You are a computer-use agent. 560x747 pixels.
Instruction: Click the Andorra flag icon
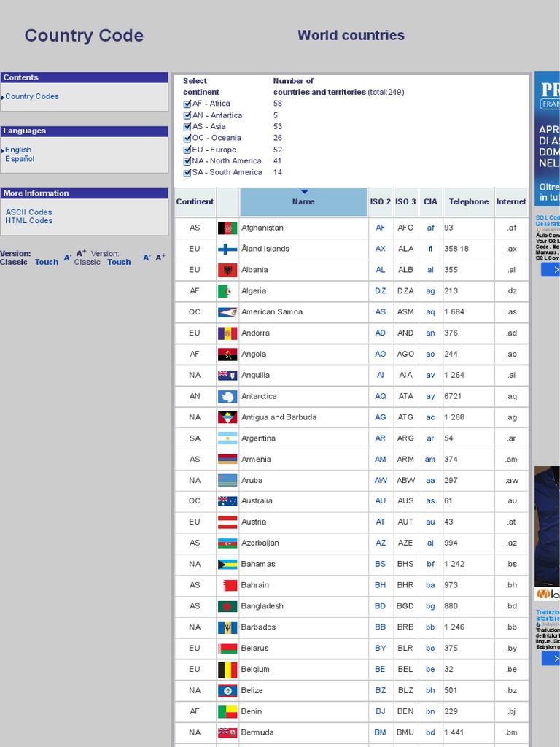tap(227, 333)
